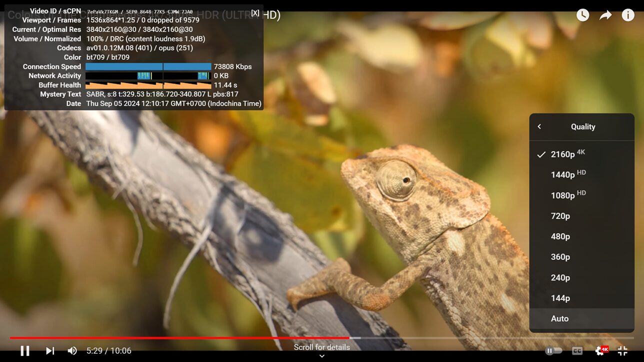The width and height of the screenshot is (644, 362).
Task: Click the Watch Later clock icon
Action: [582, 15]
